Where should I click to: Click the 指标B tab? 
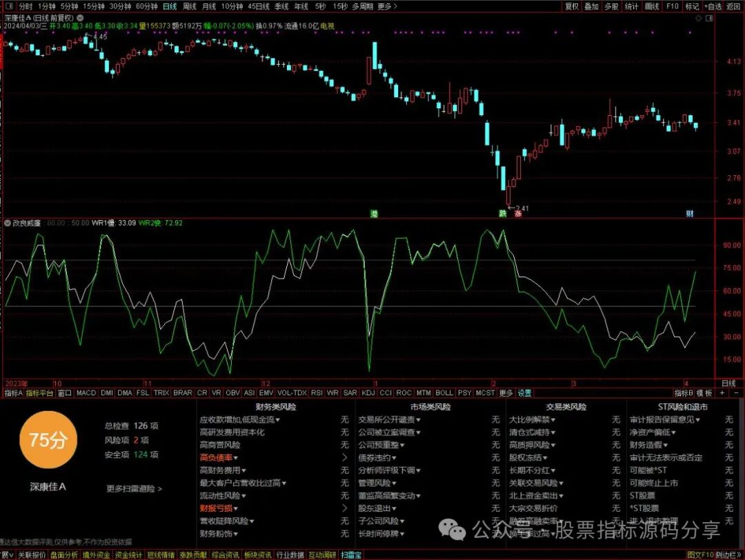click(684, 393)
